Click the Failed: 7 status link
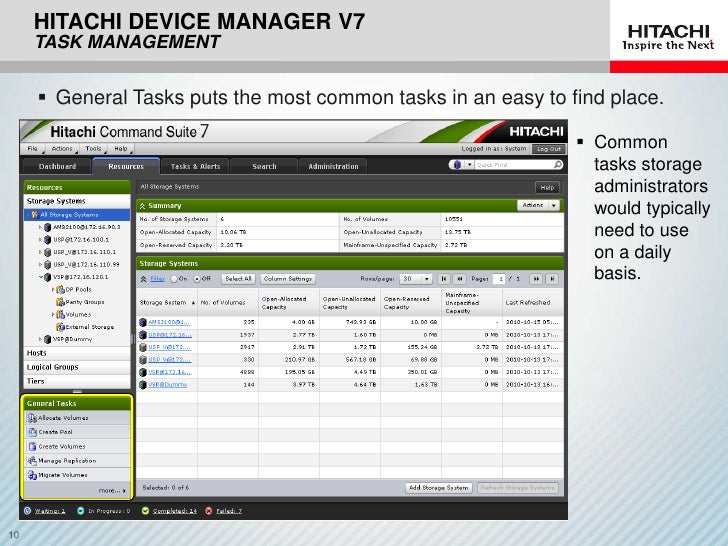Viewport: 728px width, 546px height. point(229,511)
